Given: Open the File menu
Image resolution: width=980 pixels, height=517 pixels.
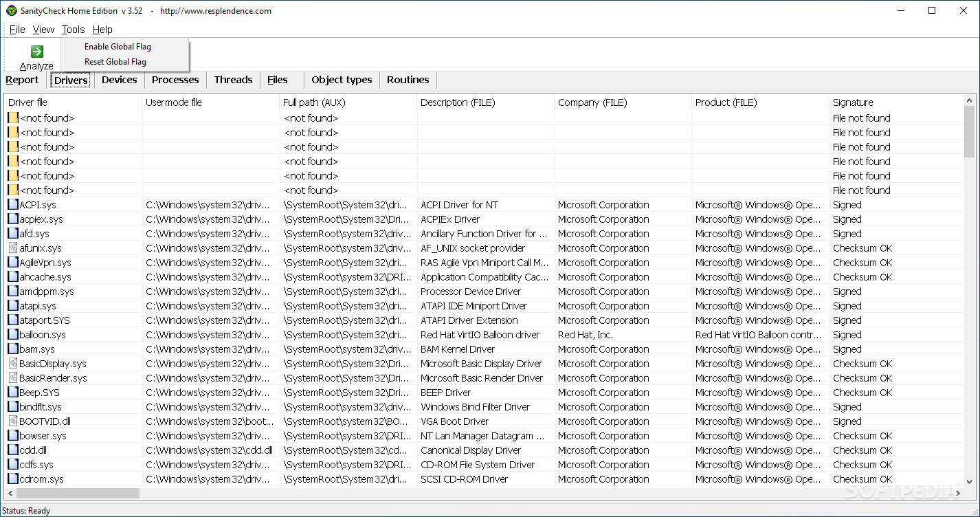Looking at the screenshot, I should click(17, 30).
